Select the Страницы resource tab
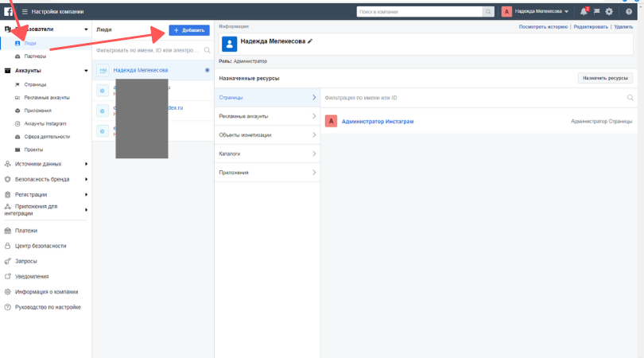 267,97
